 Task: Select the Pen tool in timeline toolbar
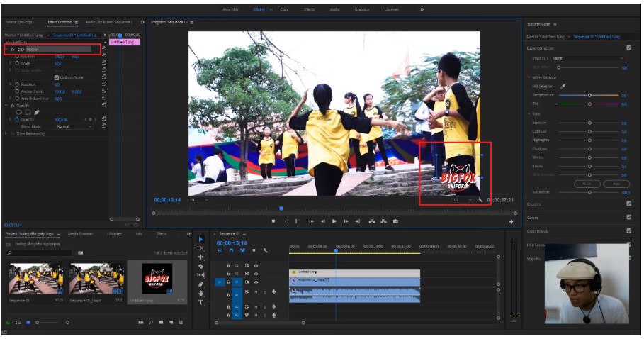(x=200, y=284)
